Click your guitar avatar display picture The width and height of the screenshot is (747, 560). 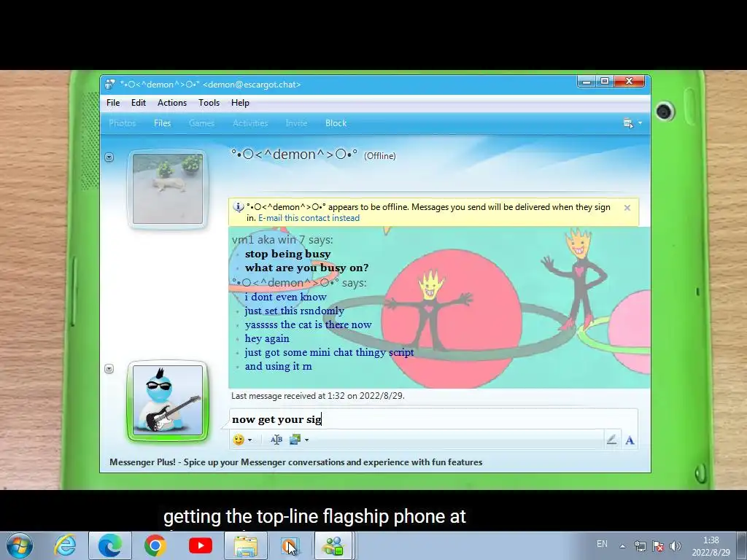click(x=168, y=400)
